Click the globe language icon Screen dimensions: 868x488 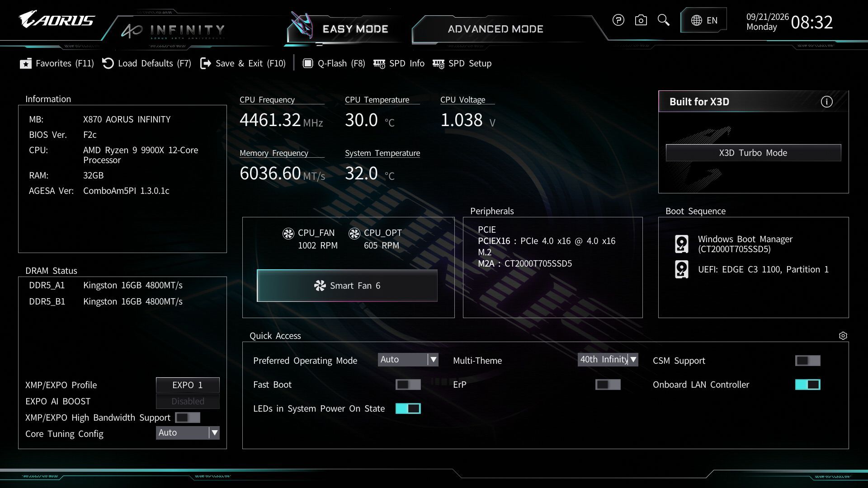pos(697,20)
